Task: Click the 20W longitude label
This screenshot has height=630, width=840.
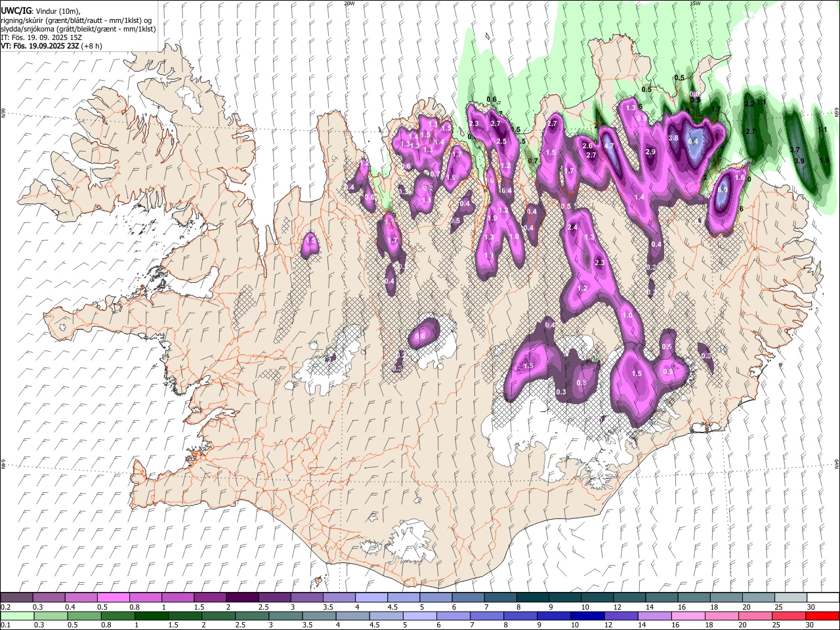Action: click(x=349, y=3)
